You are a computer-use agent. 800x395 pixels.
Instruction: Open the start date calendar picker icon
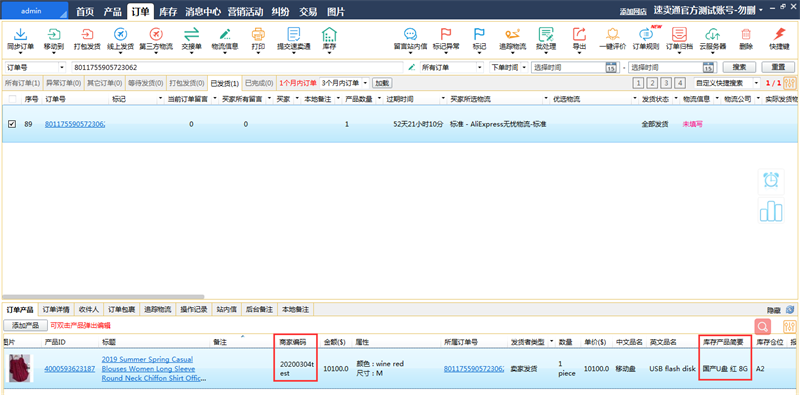[611, 67]
